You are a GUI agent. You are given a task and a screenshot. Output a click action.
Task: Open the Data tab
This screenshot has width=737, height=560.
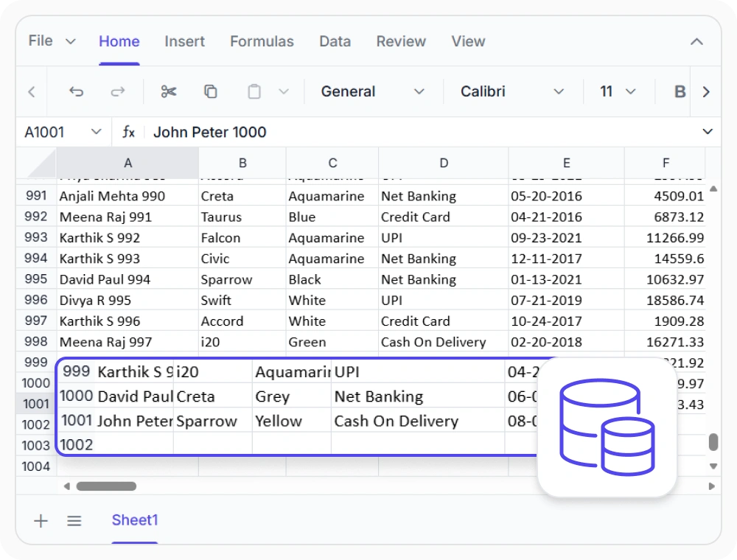335,41
